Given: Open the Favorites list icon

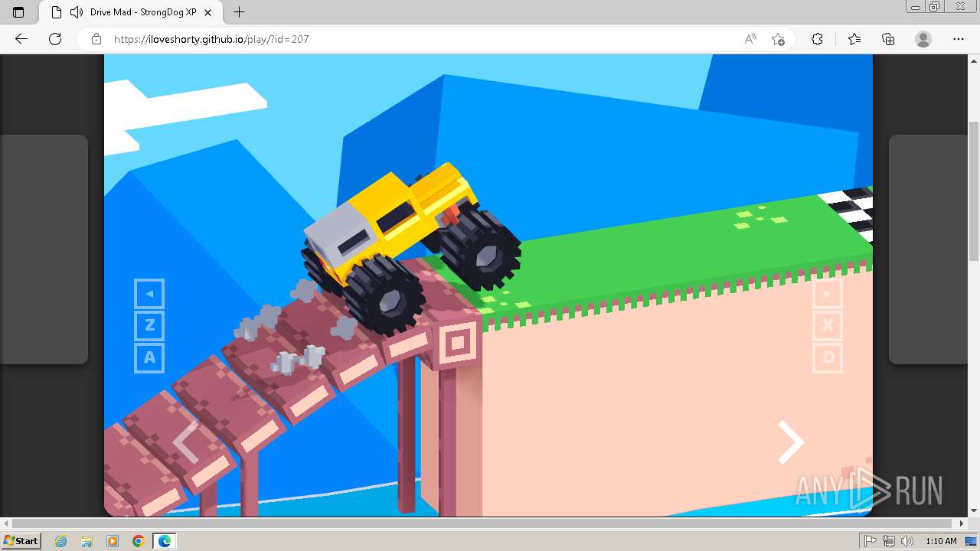Looking at the screenshot, I should [x=854, y=39].
